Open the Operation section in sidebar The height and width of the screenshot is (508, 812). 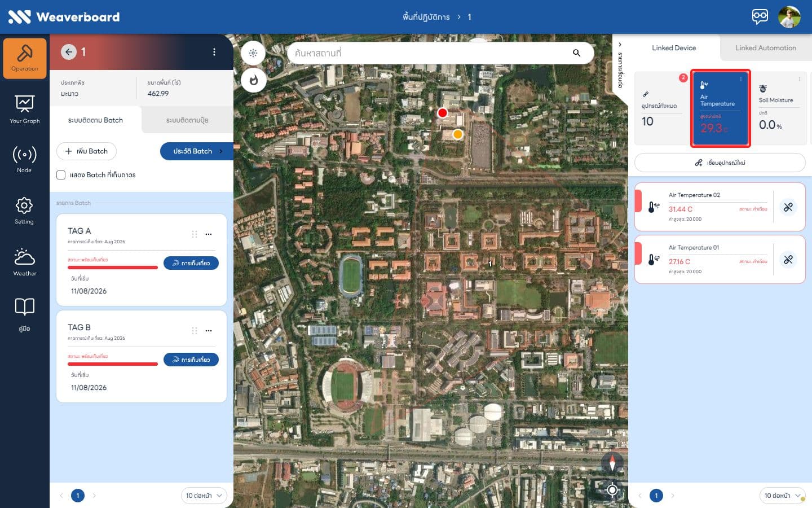tap(25, 58)
